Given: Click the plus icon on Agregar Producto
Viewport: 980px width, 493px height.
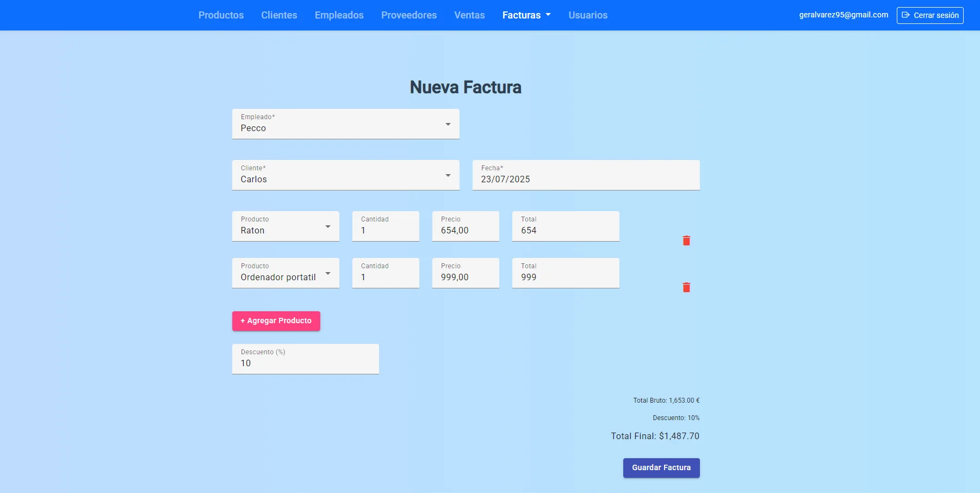Looking at the screenshot, I should [x=243, y=321].
